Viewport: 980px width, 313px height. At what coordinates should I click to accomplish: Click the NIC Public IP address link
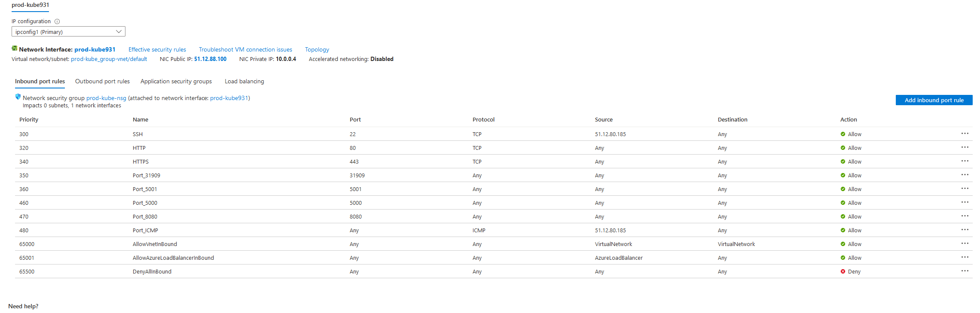[210, 59]
